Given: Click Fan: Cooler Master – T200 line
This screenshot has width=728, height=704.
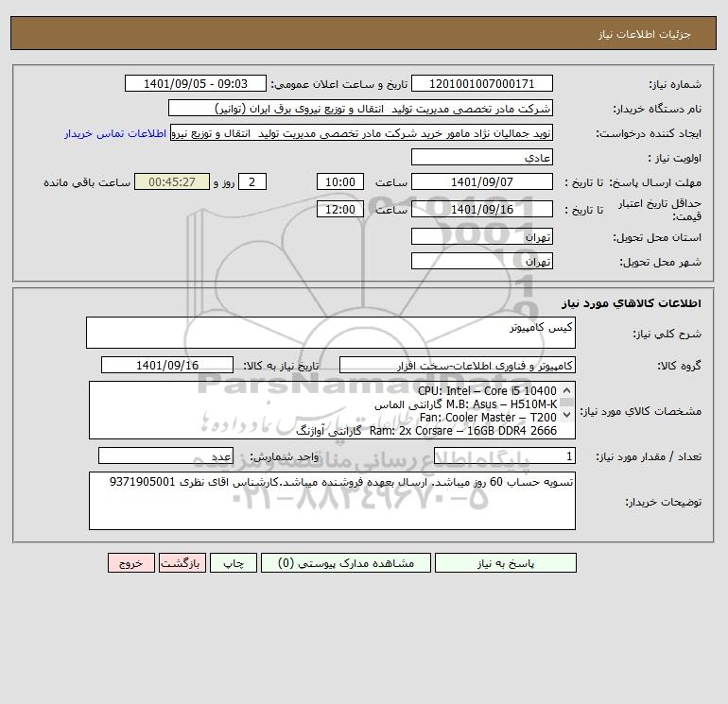Looking at the screenshot, I should pyautogui.click(x=488, y=417).
